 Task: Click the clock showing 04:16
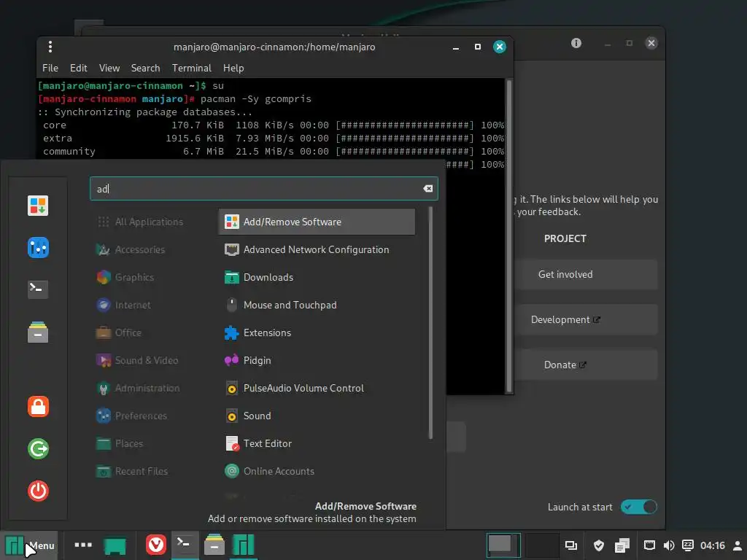(712, 545)
